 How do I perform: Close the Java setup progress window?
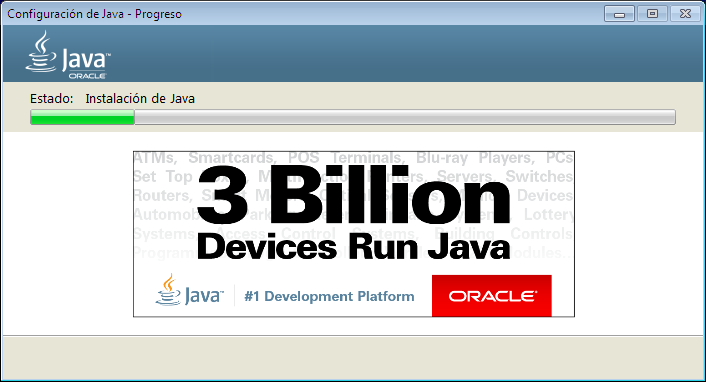click(685, 14)
